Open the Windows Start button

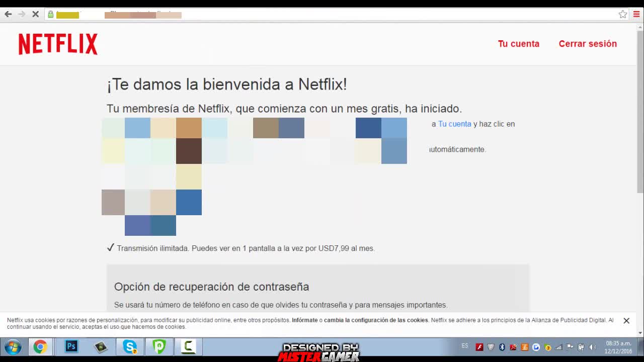coord(13,347)
